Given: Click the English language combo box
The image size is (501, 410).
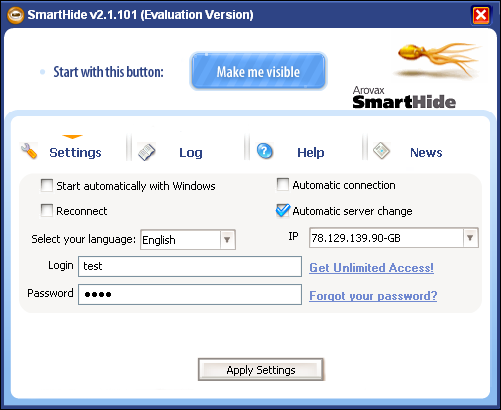Looking at the screenshot, I should point(188,240).
